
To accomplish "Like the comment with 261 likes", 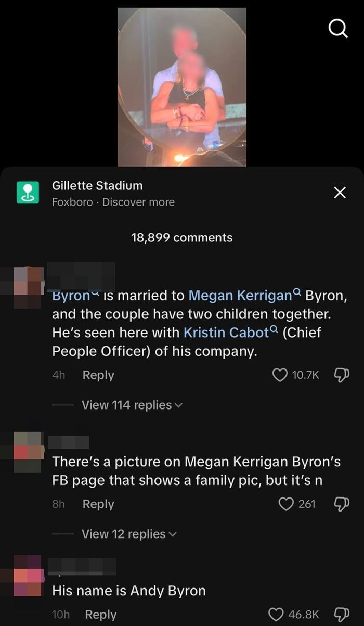I will 287,504.
